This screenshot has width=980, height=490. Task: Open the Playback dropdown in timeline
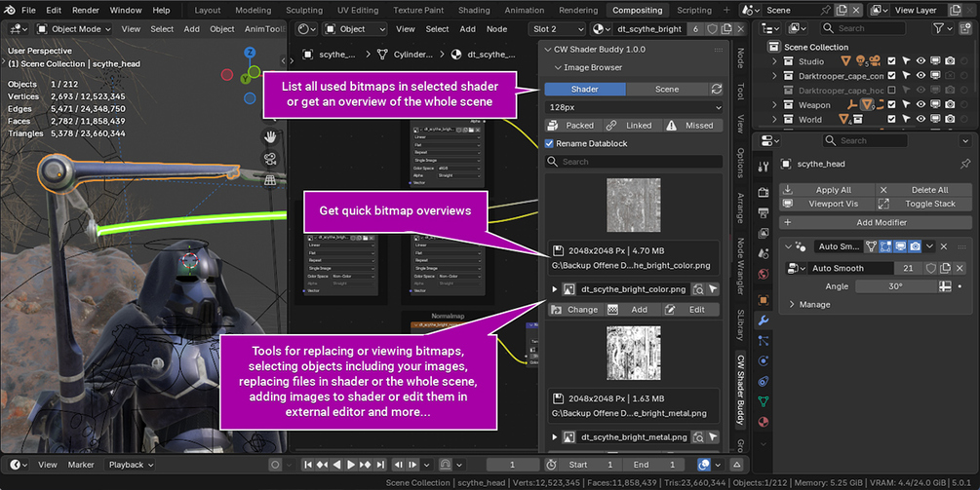(x=131, y=465)
